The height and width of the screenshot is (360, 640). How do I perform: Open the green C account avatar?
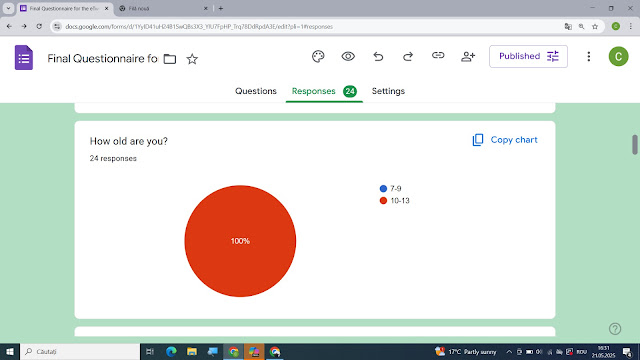click(x=618, y=56)
